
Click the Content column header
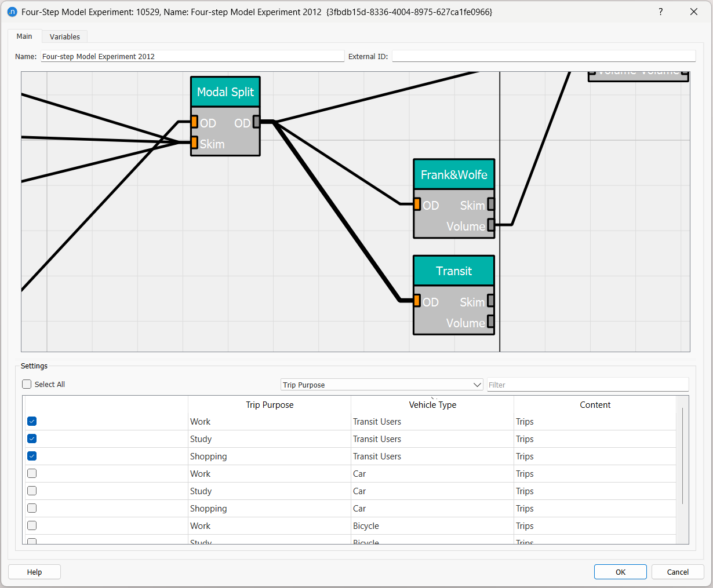595,405
